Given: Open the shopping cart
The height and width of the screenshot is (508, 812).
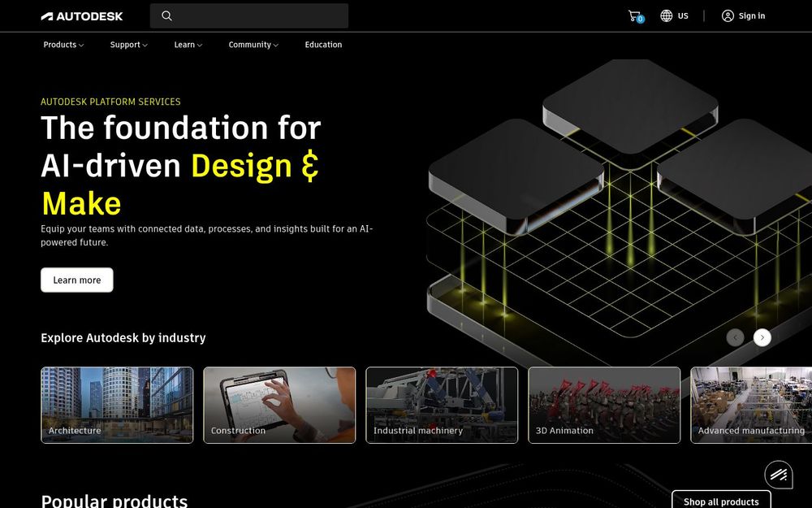Looking at the screenshot, I should 635,16.
